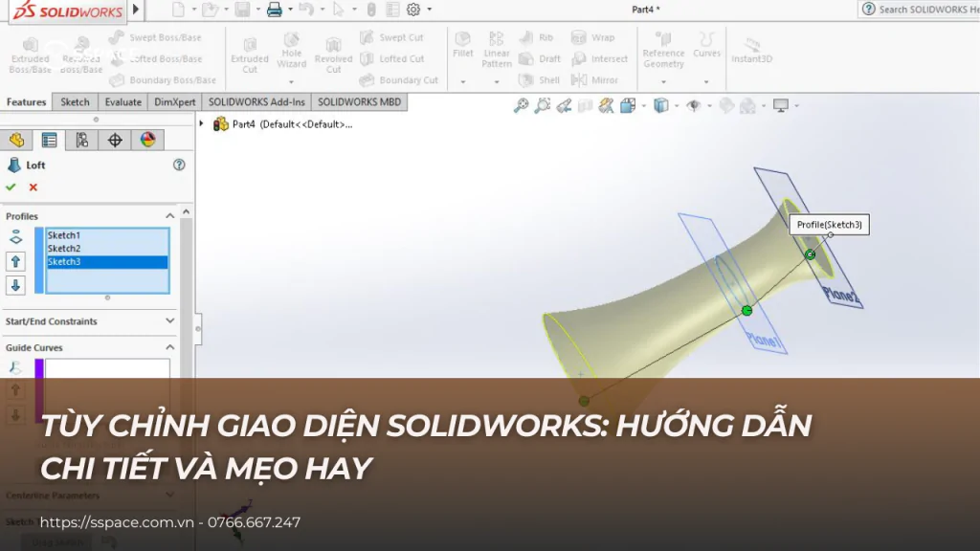Open the DimXpertManager crosshair tab
Viewport: 980px width, 551px height.
(x=115, y=140)
